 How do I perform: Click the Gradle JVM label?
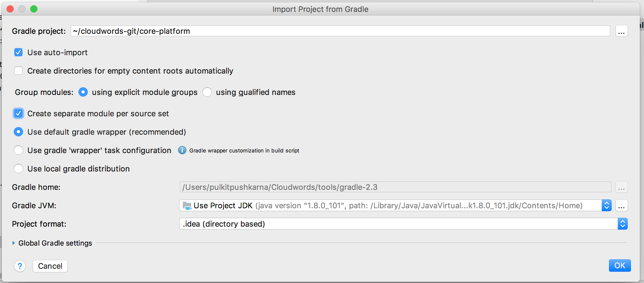point(34,206)
